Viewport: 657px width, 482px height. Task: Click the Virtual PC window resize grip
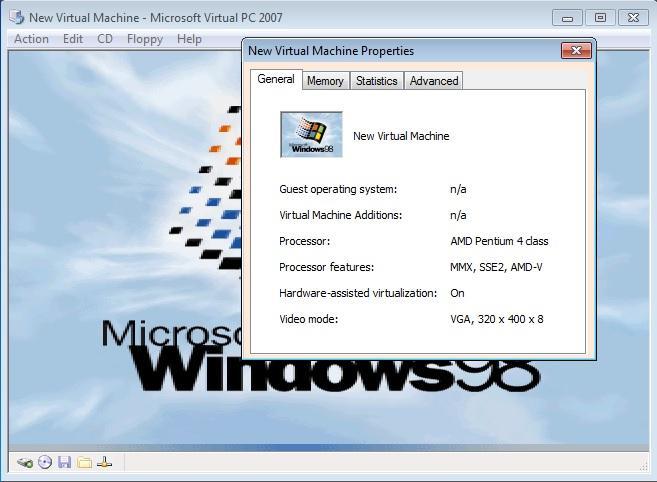644,466
